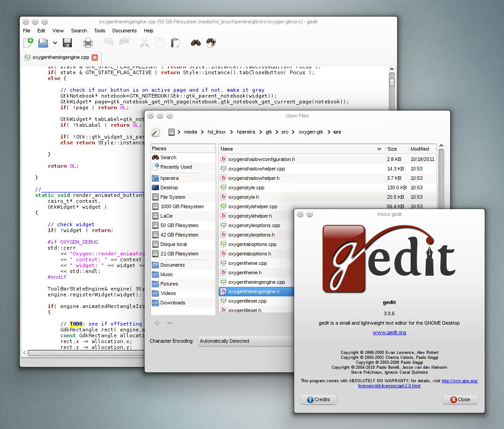Select the oxygenthemingengine.cpp document tab
504x429 pixels.
pyautogui.click(x=61, y=57)
